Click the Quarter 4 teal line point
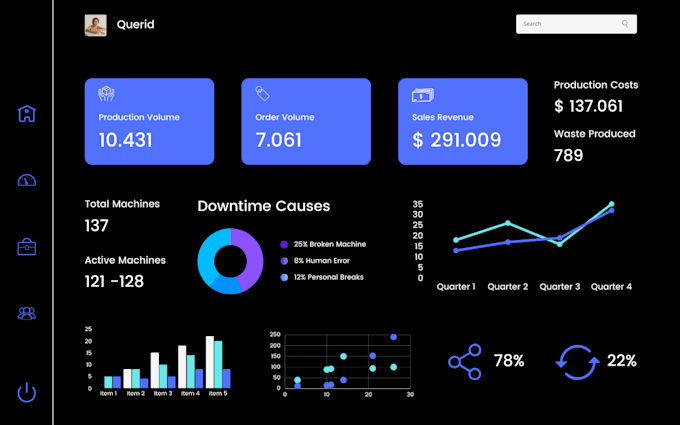The height and width of the screenshot is (425, 680). pyautogui.click(x=611, y=204)
